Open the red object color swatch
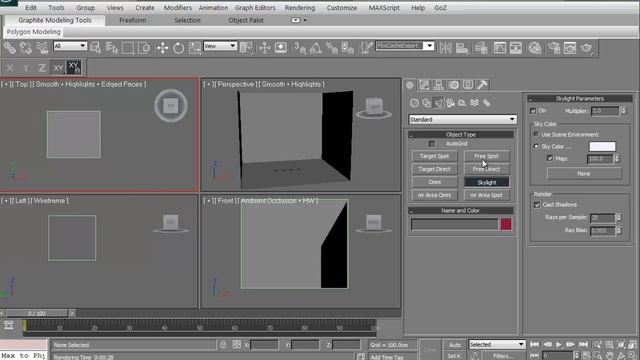 (x=506, y=224)
